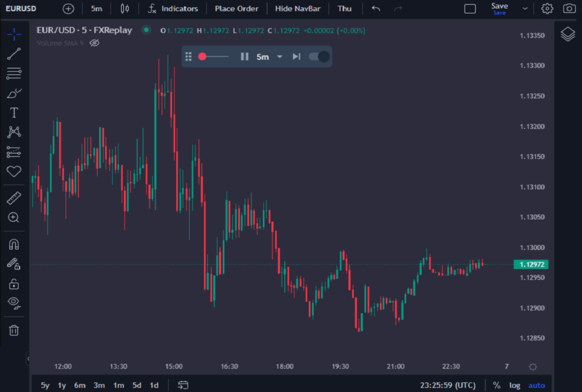582x392 pixels.
Task: Click the Place Order button
Action: tap(236, 9)
